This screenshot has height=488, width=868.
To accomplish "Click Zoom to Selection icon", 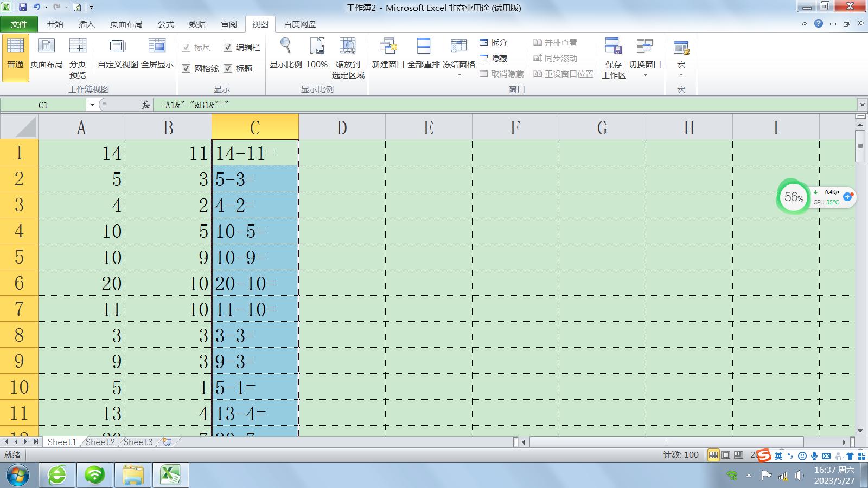I will [x=348, y=48].
